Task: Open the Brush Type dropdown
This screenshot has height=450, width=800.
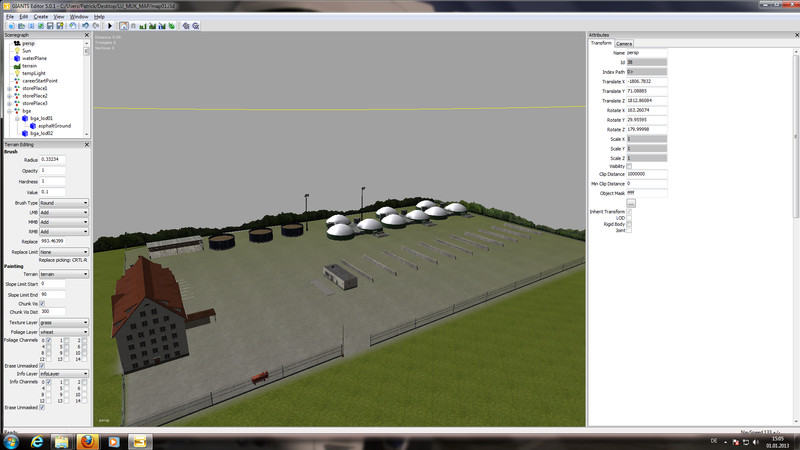Action: click(x=64, y=203)
